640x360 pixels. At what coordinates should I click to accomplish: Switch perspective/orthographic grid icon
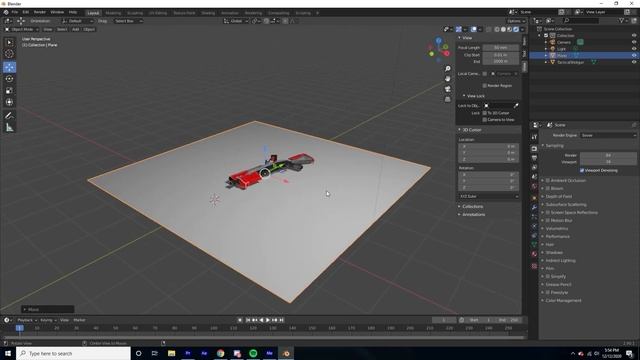pyautogui.click(x=448, y=99)
